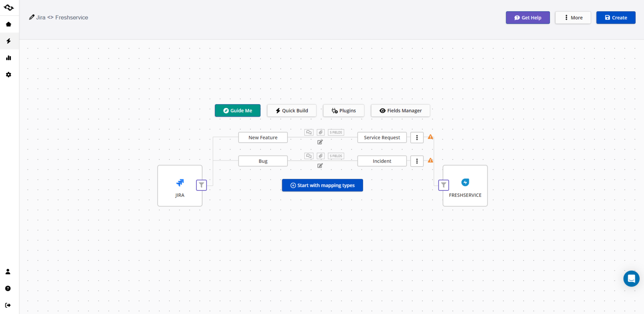Select the New Feature type box
This screenshot has height=314, width=644.
pos(263,137)
